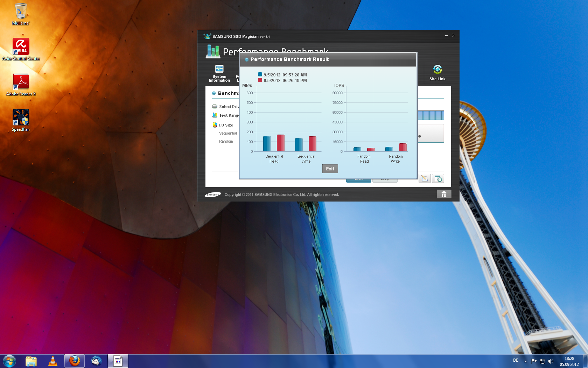Click the 'Sequential Write' chart label
The width and height of the screenshot is (588, 368).
coord(306,159)
